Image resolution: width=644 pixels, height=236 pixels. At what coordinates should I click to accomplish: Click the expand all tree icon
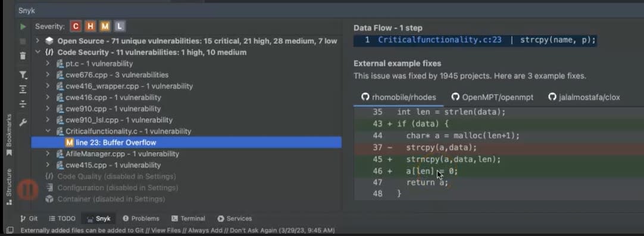click(23, 89)
